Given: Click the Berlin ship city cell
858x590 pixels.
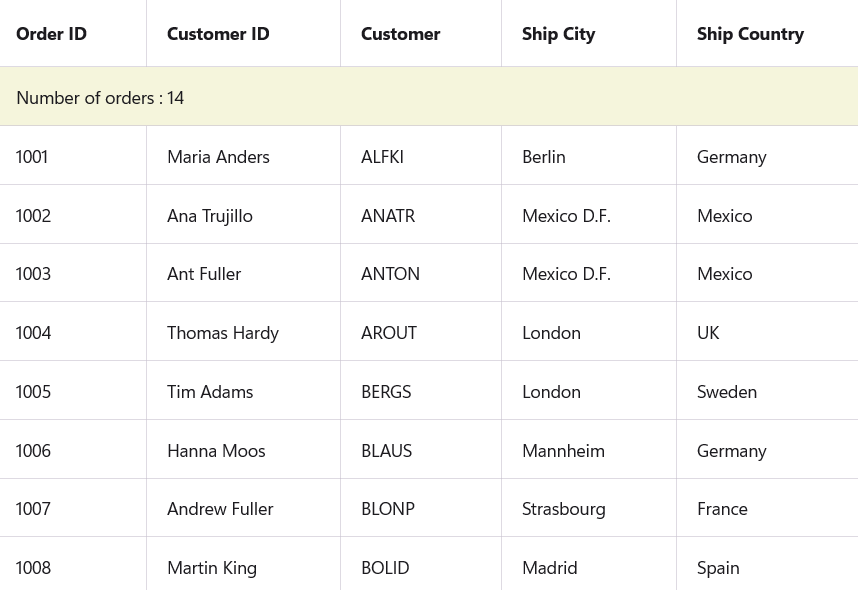Looking at the screenshot, I should 544,157.
